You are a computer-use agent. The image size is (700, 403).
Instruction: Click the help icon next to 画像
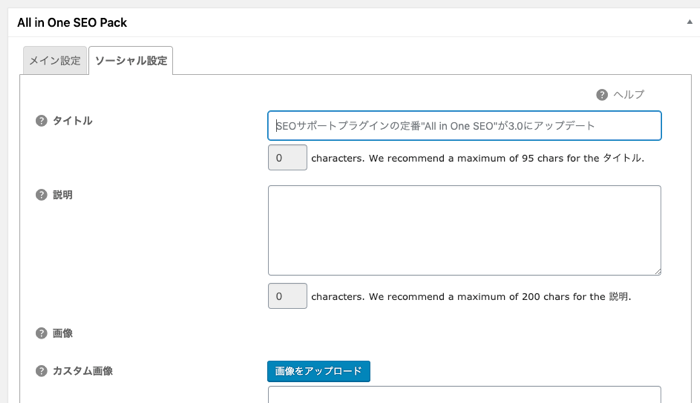pos(41,333)
